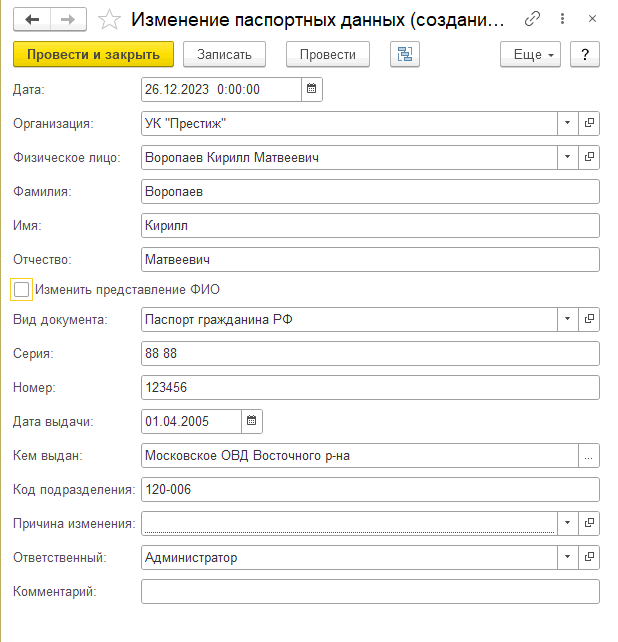This screenshot has width=618, height=642.
Task: Enable Изменить представление ФИО checkbox
Action: 22,289
